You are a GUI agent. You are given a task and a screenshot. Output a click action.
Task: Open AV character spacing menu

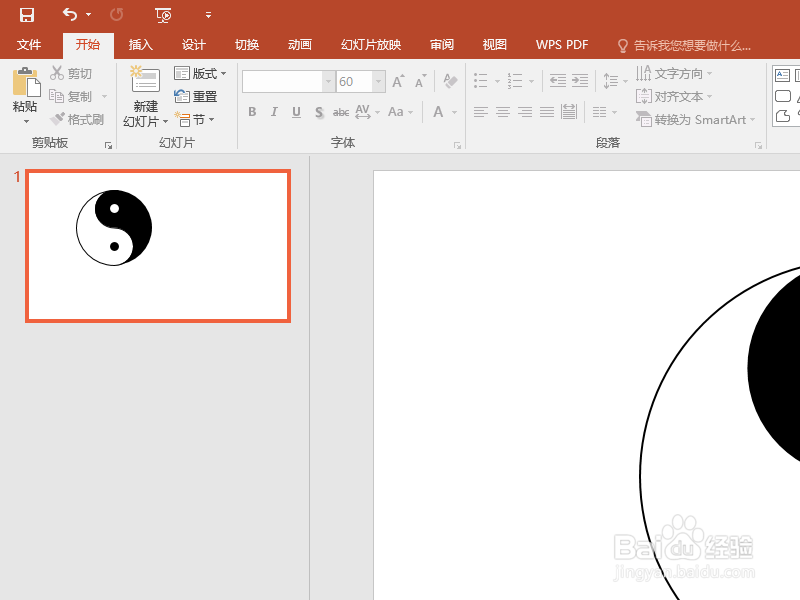coord(367,112)
